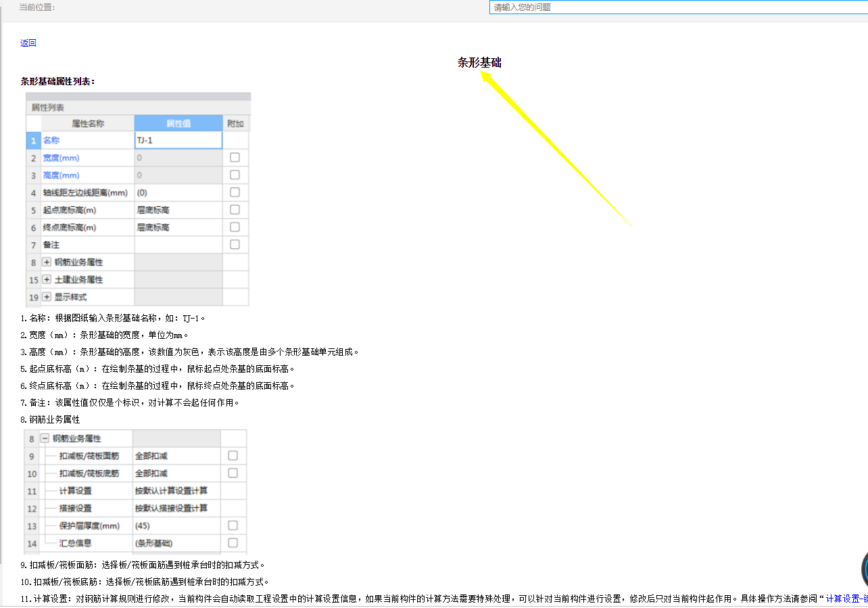This screenshot has width=868, height=608.
Task: Click the (条形基础) summary value
Action: pos(176,542)
